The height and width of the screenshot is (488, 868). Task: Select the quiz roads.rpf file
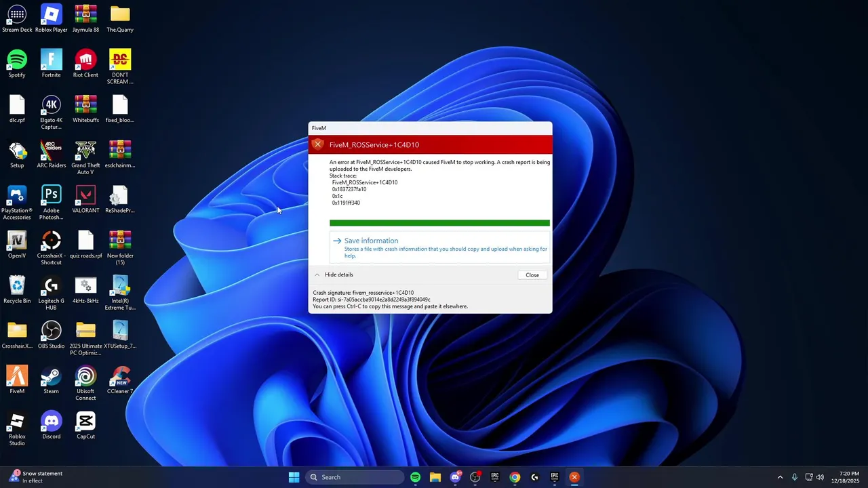tap(85, 245)
